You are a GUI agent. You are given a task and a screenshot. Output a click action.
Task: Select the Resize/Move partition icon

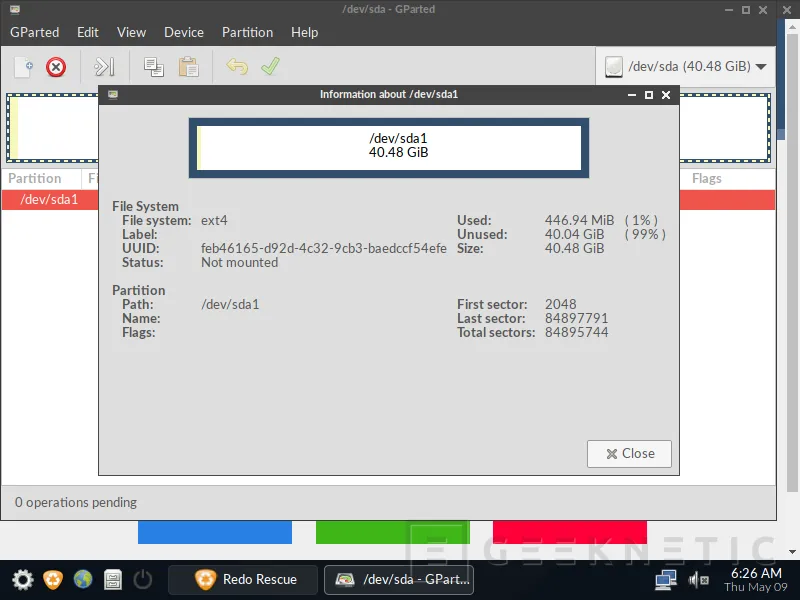pyautogui.click(x=105, y=67)
